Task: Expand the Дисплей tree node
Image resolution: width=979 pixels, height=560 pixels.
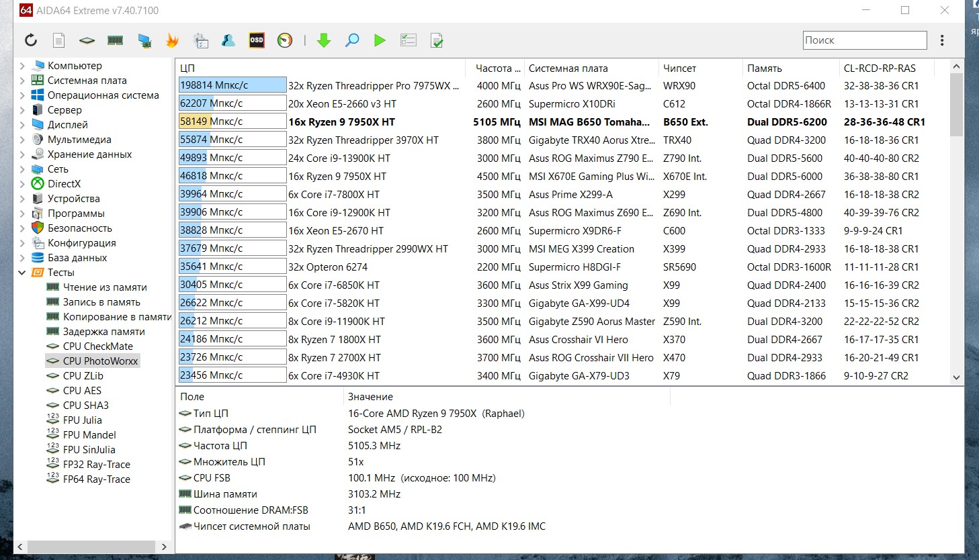Action: tap(22, 125)
